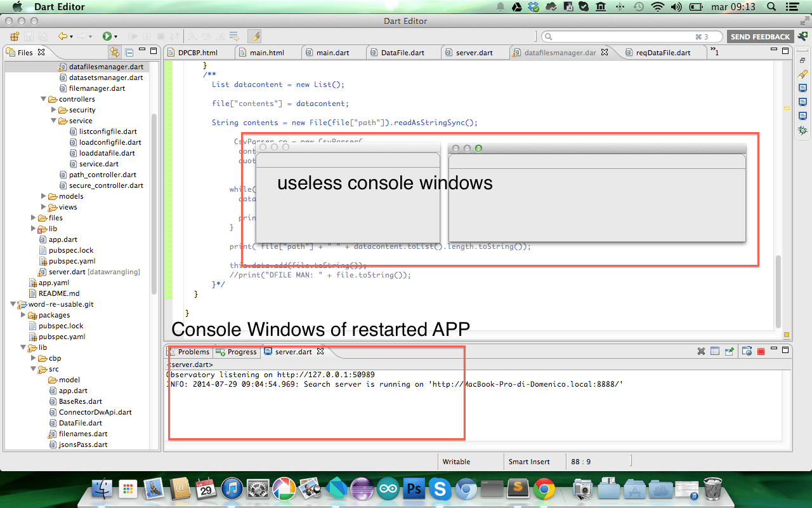
Task: Select secure_controller.dart in the tree
Action: (x=106, y=185)
